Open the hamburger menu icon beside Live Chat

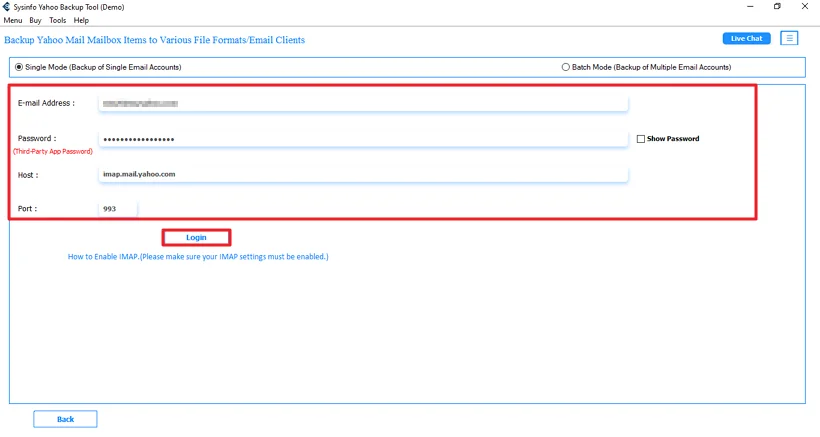789,38
